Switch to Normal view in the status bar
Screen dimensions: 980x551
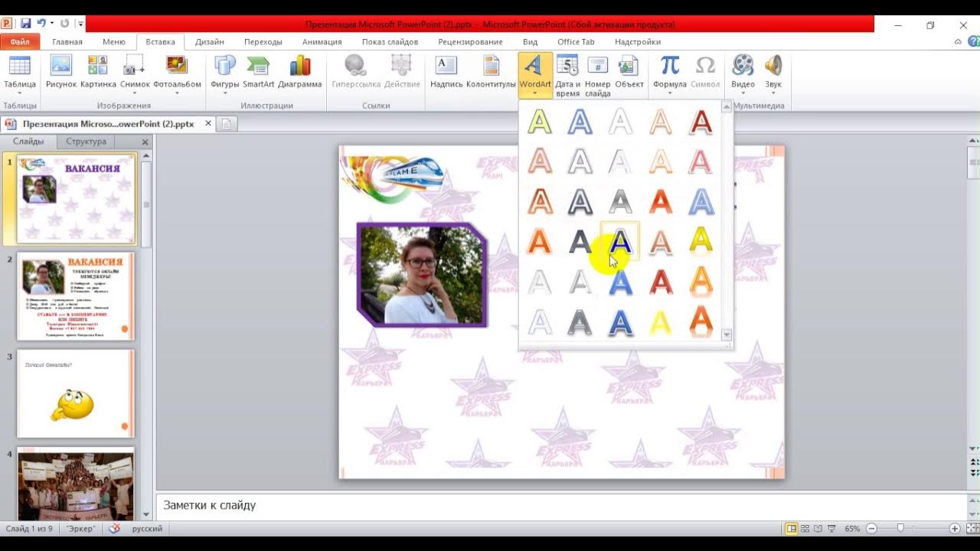tap(792, 529)
